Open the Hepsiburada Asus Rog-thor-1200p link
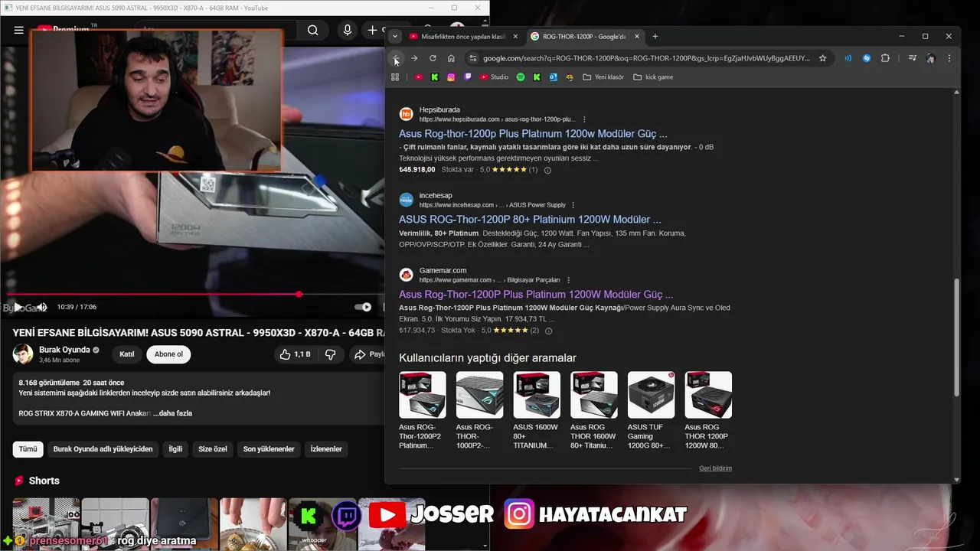The width and height of the screenshot is (980, 551). pos(533,133)
